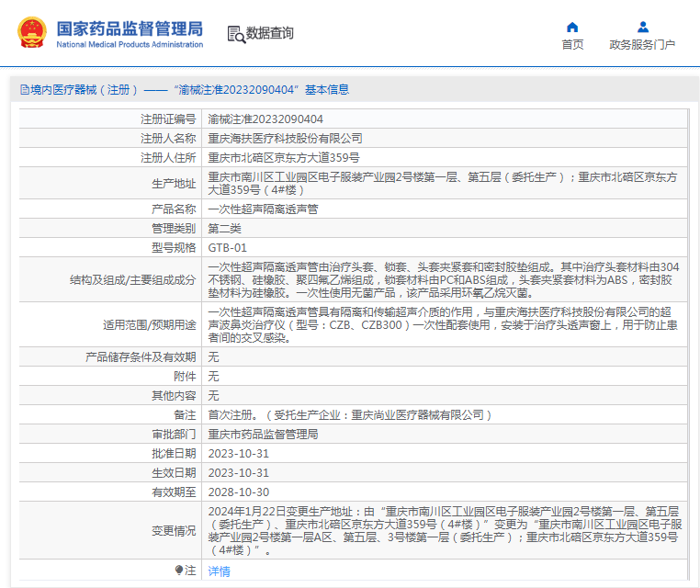
Task: Click the bulb icon next to 注
Action: (179, 571)
